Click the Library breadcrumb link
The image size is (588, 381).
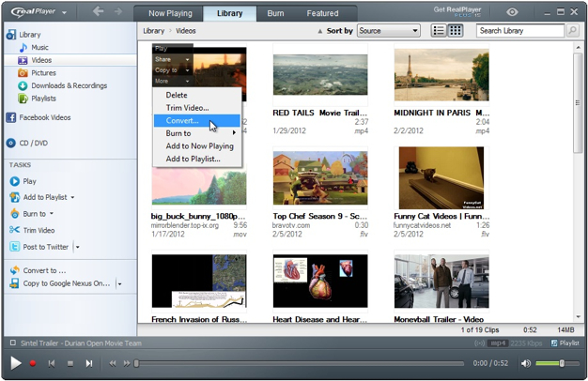(153, 31)
